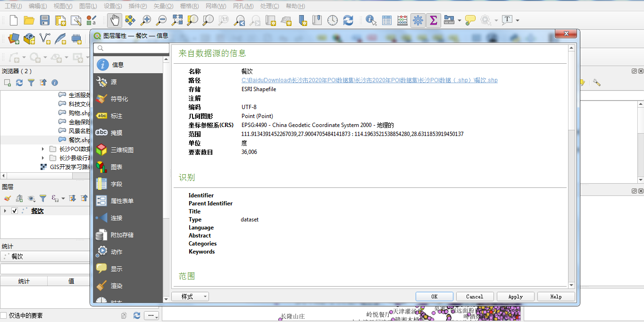Click the OK button
The height and width of the screenshot is (322, 644).
(435, 297)
